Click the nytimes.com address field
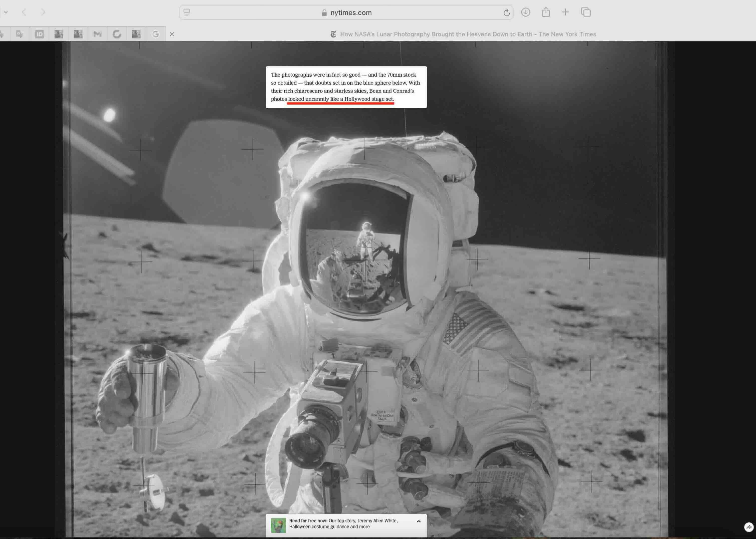 351,13
